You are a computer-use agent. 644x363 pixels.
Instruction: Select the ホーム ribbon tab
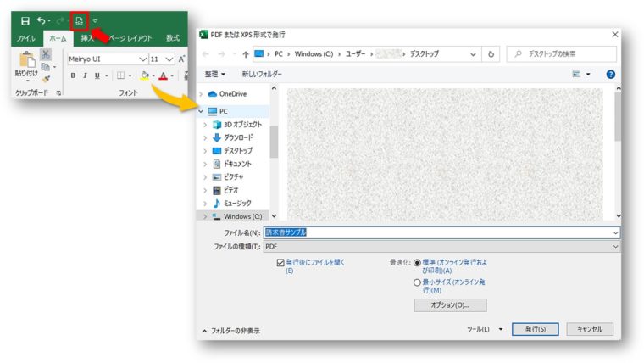58,38
